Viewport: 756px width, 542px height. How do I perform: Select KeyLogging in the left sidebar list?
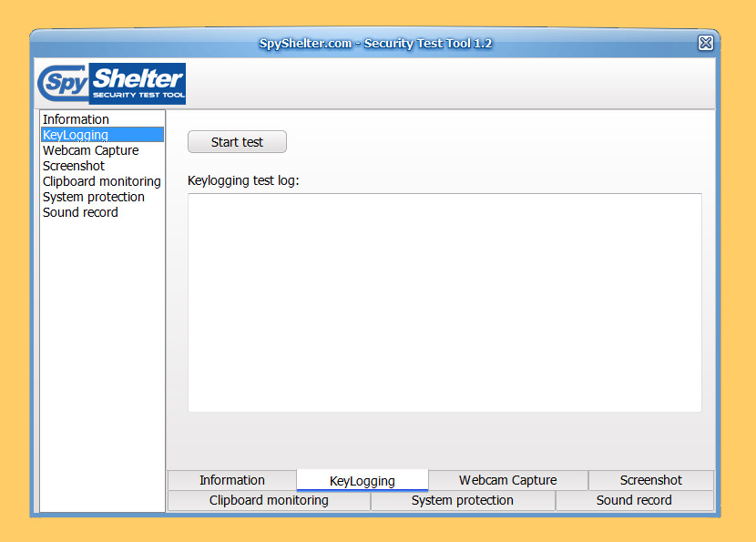coord(76,135)
